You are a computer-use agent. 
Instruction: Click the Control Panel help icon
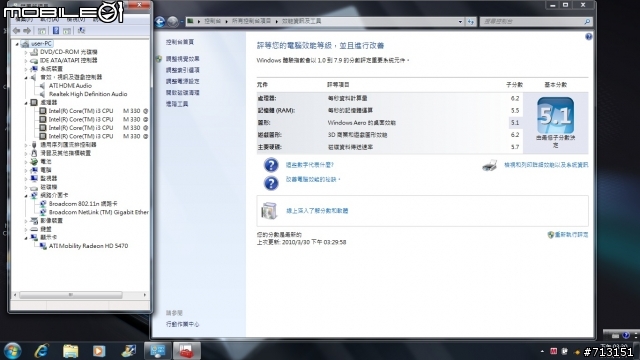coord(588,37)
